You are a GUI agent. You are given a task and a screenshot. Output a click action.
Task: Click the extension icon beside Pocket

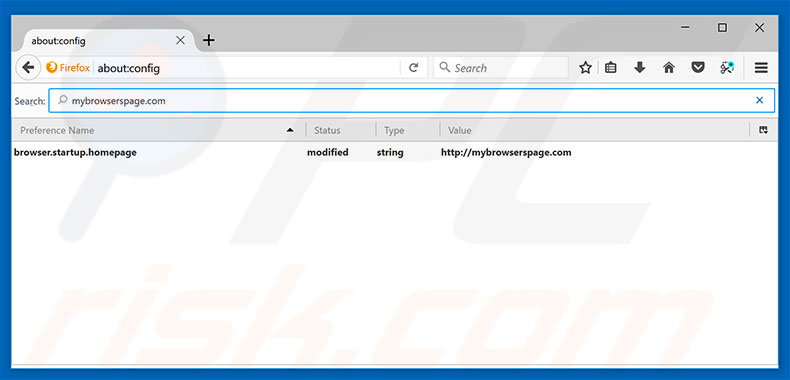point(727,68)
